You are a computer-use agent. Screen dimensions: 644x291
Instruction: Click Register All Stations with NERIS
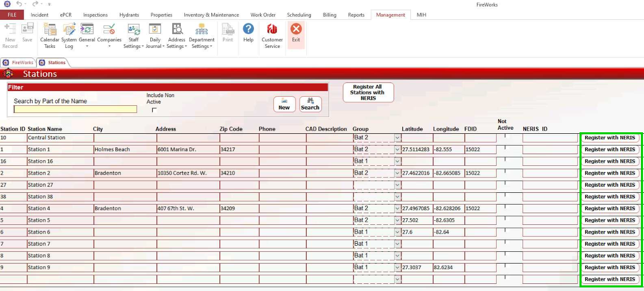point(368,93)
